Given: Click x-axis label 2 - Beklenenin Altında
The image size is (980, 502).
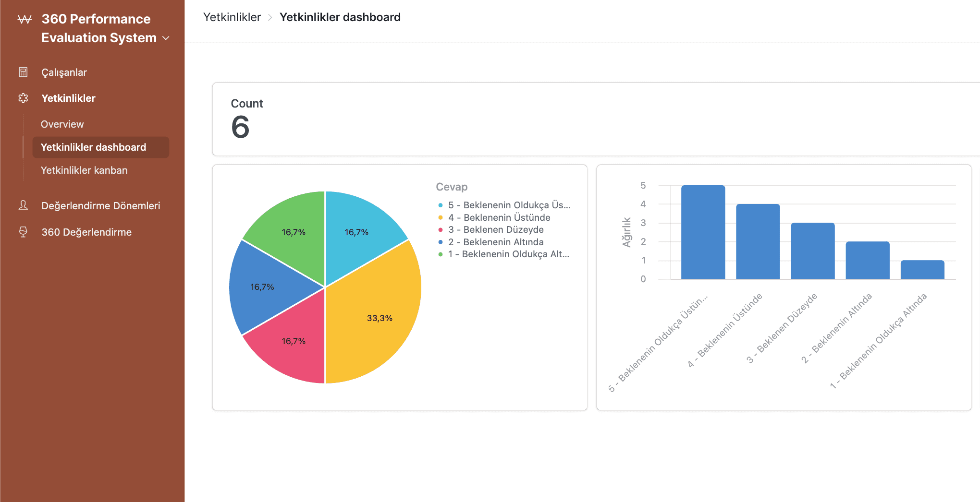Looking at the screenshot, I should pos(837,328).
